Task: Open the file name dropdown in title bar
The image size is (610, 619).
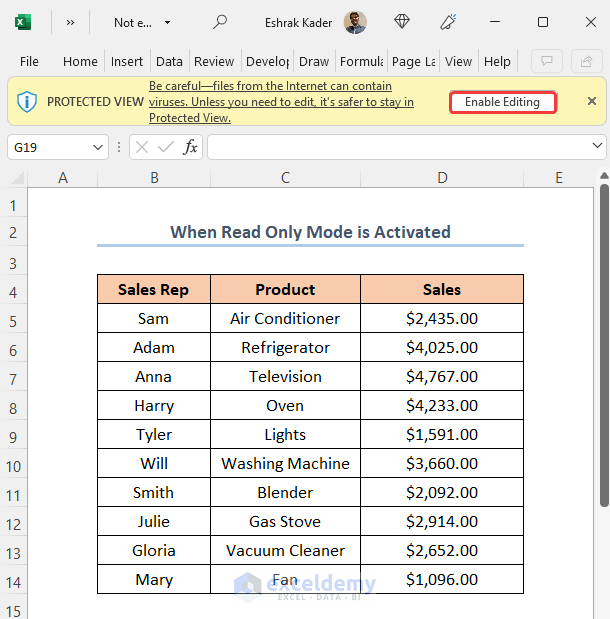Action: 167,22
